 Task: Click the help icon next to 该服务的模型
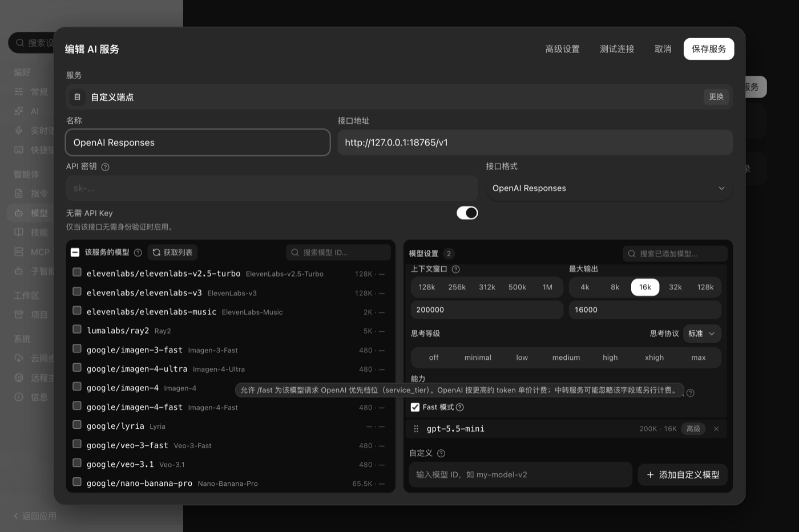coord(138,253)
